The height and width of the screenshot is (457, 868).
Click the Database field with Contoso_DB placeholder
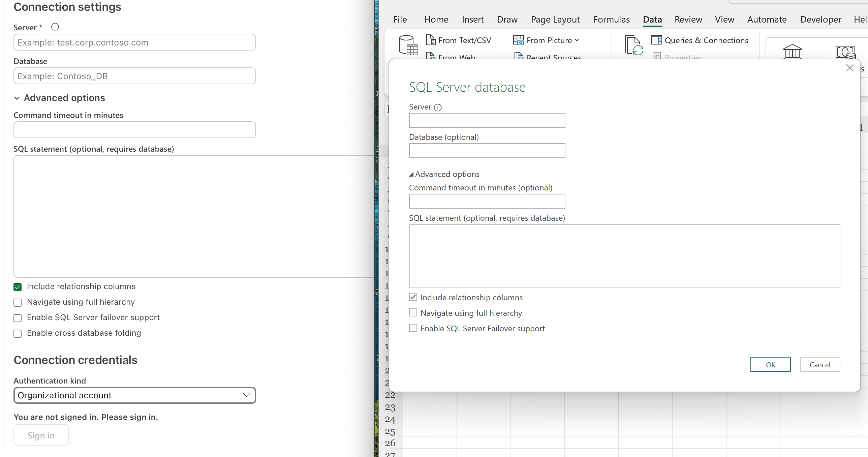[134, 76]
